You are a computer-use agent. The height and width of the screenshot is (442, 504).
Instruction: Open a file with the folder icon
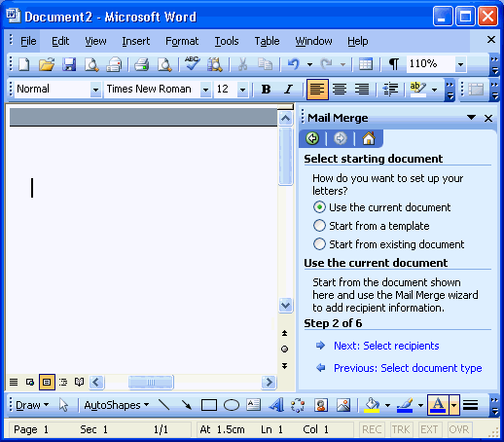[x=47, y=64]
